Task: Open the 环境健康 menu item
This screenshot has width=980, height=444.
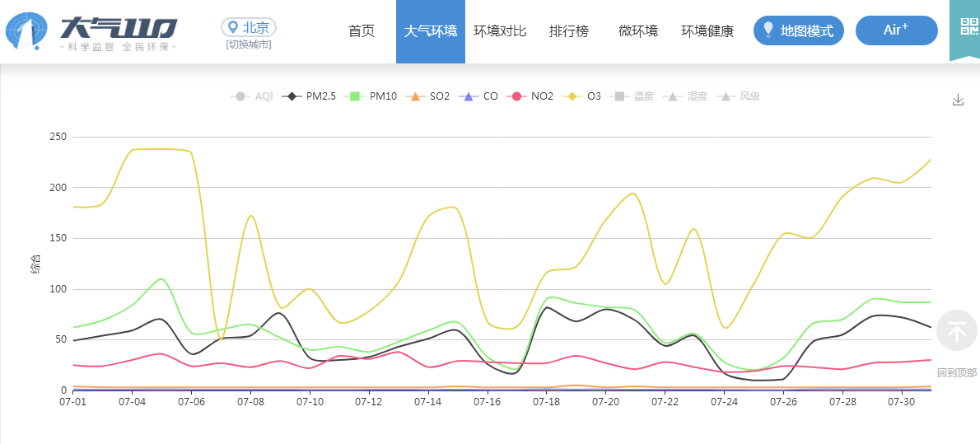Action: click(x=707, y=31)
